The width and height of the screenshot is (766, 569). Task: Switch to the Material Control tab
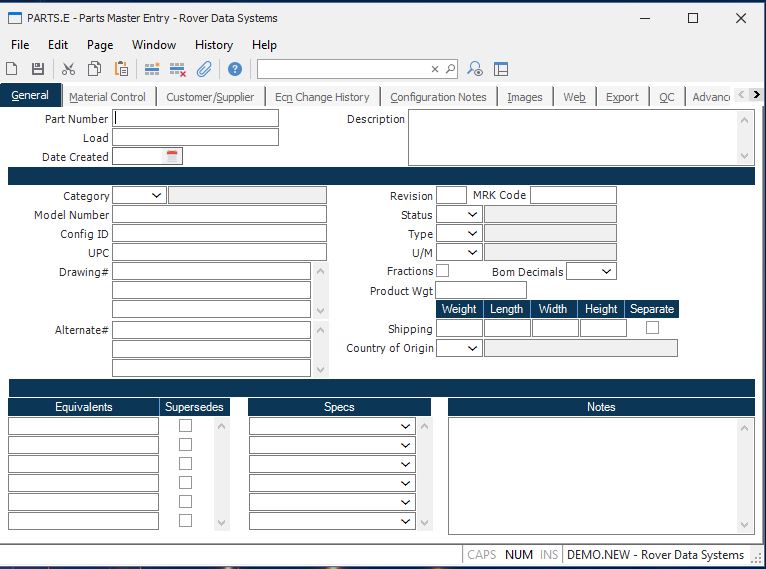[x=107, y=97]
